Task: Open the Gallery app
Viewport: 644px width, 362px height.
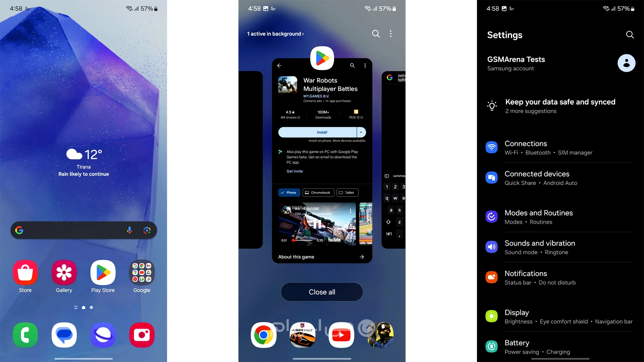Action: click(64, 272)
